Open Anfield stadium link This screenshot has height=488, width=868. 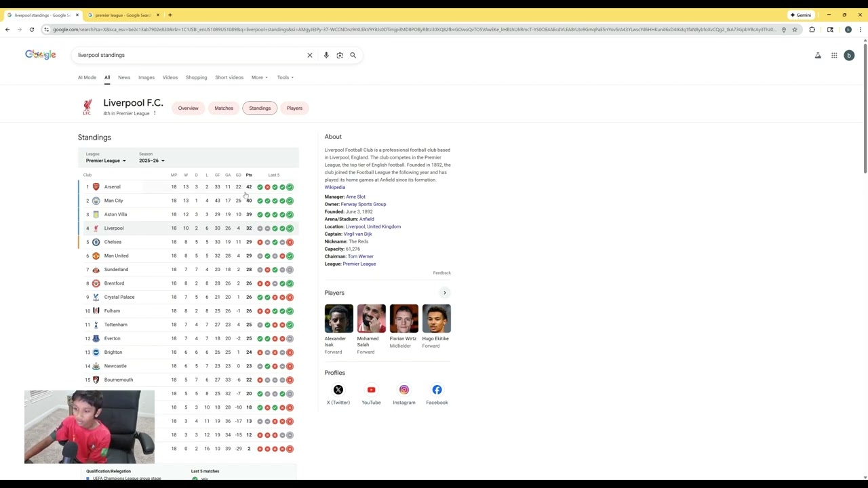coord(367,219)
